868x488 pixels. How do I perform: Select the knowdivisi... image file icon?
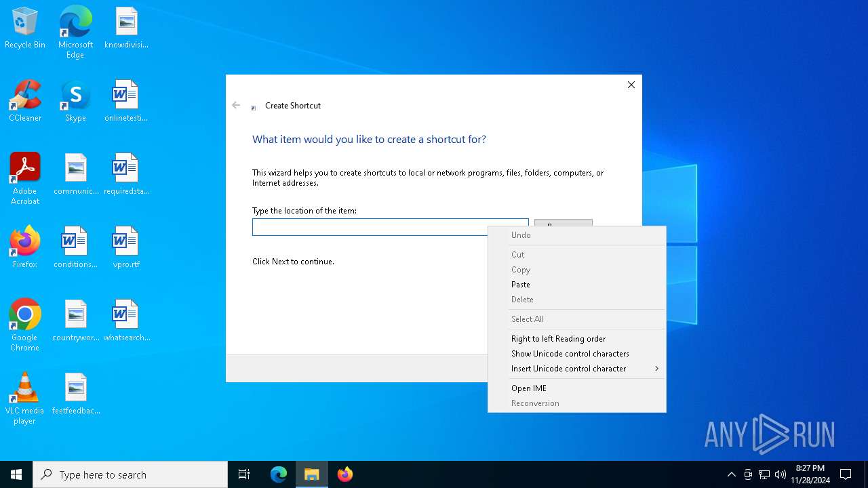tap(126, 29)
